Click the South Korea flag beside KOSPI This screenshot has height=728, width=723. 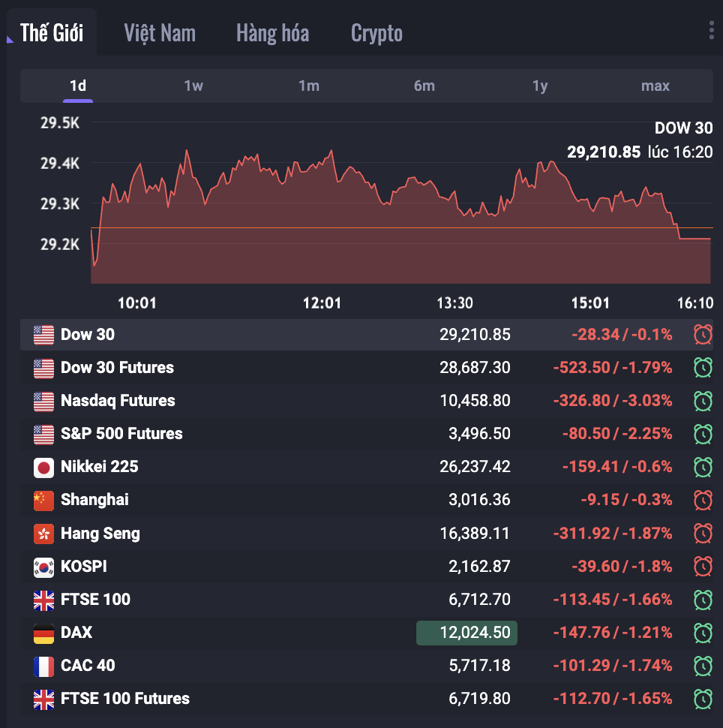[44, 567]
